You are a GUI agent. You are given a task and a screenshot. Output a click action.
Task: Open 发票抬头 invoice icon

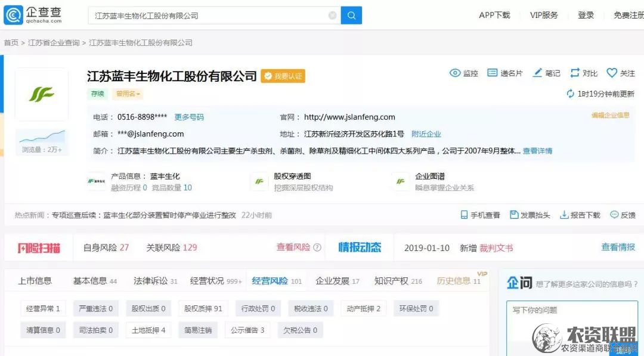pos(514,214)
